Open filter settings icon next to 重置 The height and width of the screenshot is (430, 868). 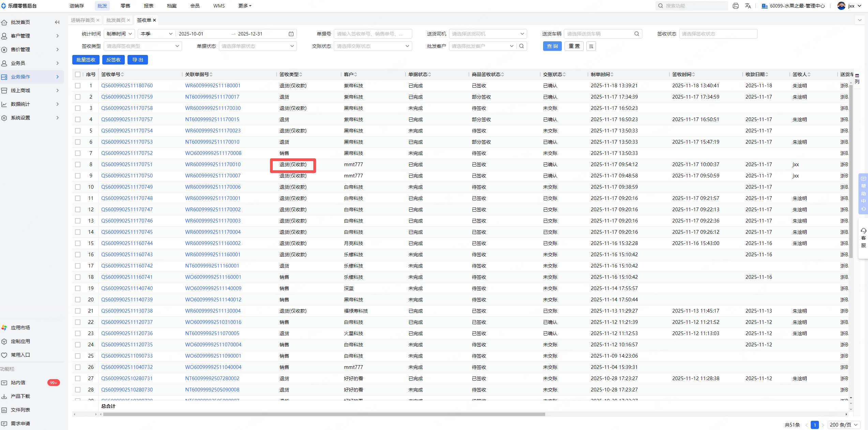click(x=591, y=46)
